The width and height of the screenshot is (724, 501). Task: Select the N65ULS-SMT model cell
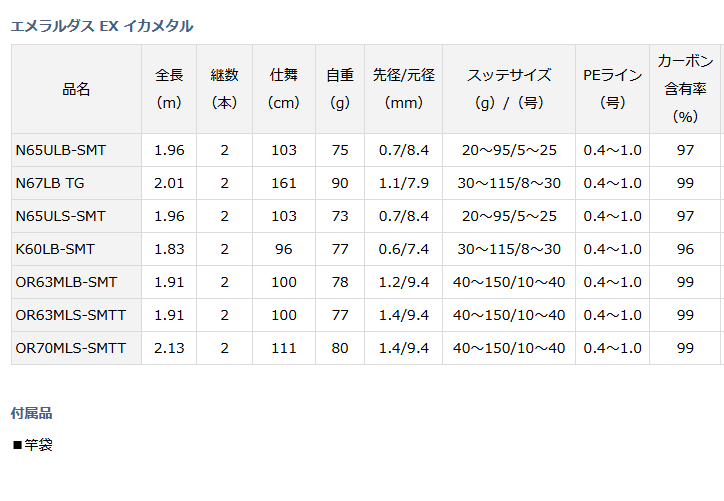77,216
